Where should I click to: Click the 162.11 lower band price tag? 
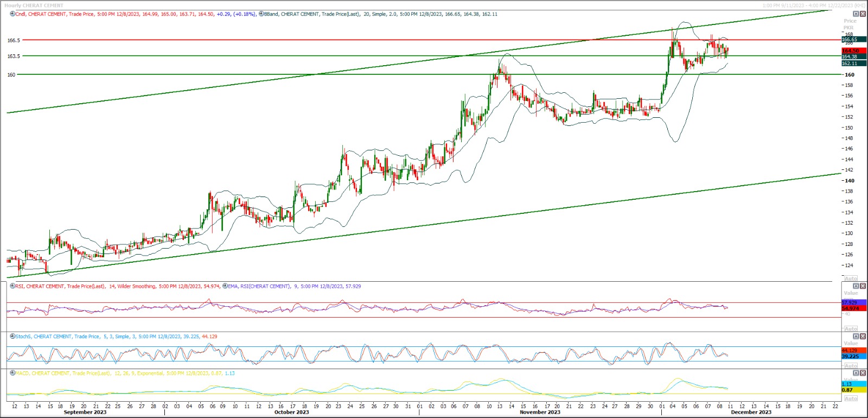(853, 64)
